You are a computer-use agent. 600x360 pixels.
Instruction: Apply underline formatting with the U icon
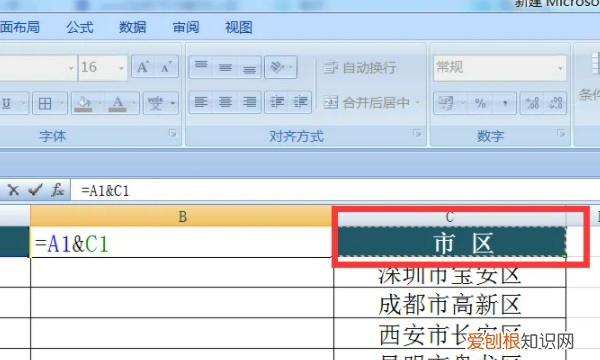click(x=7, y=103)
